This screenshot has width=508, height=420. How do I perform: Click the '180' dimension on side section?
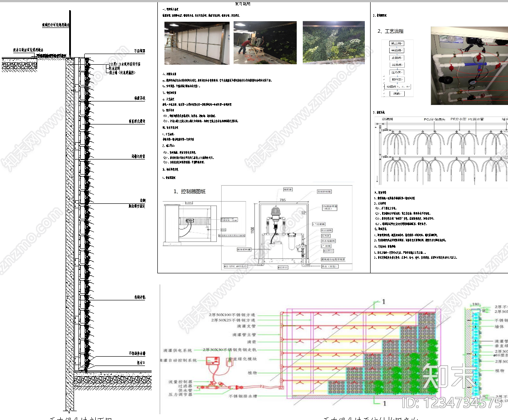click(x=476, y=304)
